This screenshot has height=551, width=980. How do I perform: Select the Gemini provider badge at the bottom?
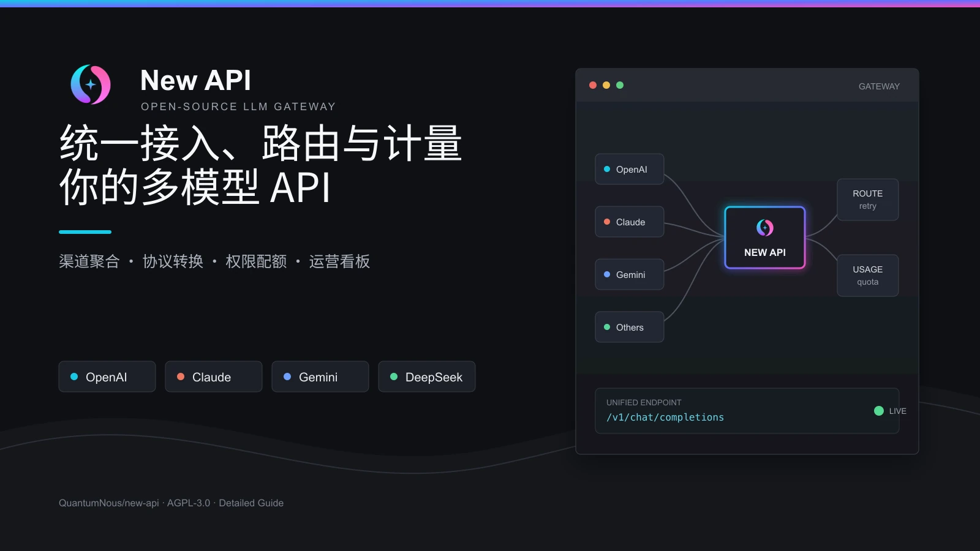pos(320,377)
